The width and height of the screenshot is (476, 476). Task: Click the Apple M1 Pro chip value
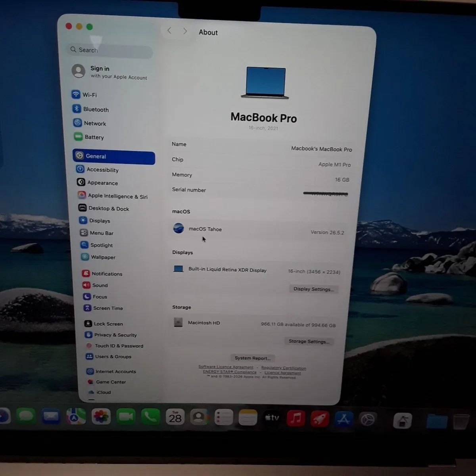334,164
